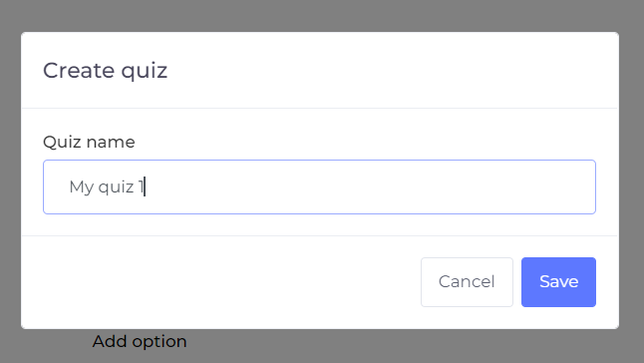The height and width of the screenshot is (363, 644).
Task: Save the quiz named My quiz 1
Action: [x=558, y=282]
